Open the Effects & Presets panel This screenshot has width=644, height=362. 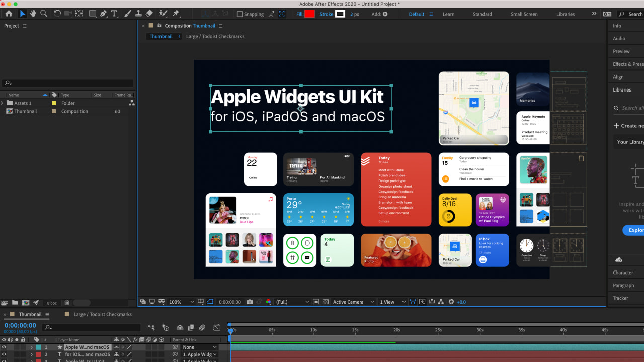[x=628, y=64]
